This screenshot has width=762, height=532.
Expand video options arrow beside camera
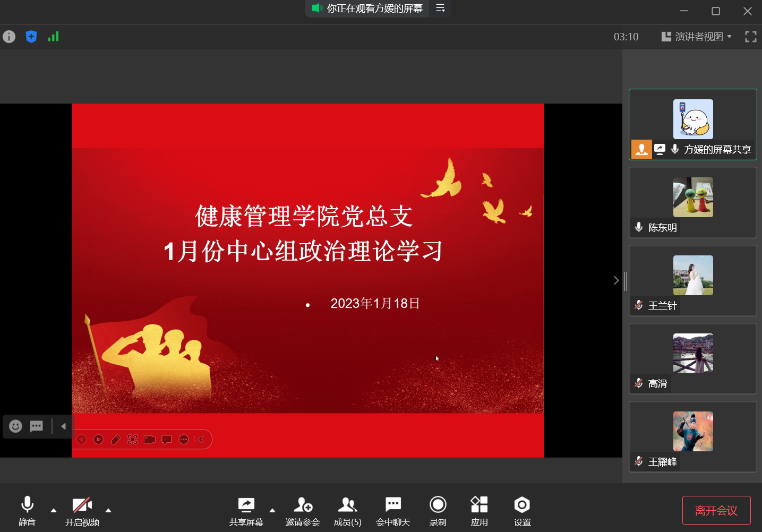click(x=108, y=510)
